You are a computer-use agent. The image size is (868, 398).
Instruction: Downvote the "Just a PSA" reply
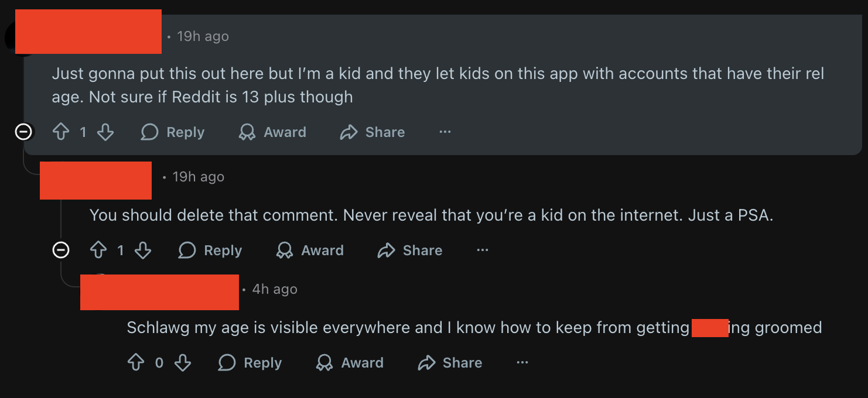click(143, 251)
